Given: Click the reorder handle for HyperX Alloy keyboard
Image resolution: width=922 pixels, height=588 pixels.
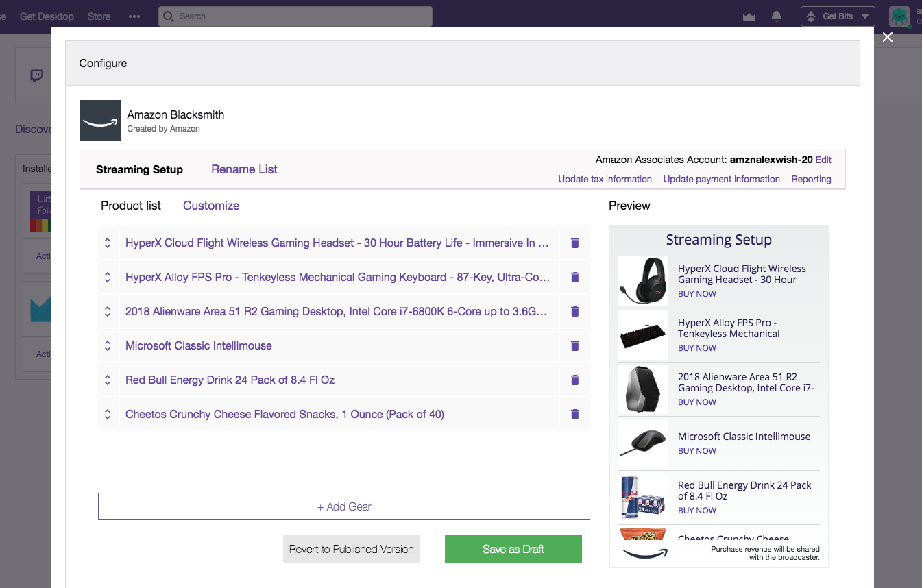Looking at the screenshot, I should point(108,278).
